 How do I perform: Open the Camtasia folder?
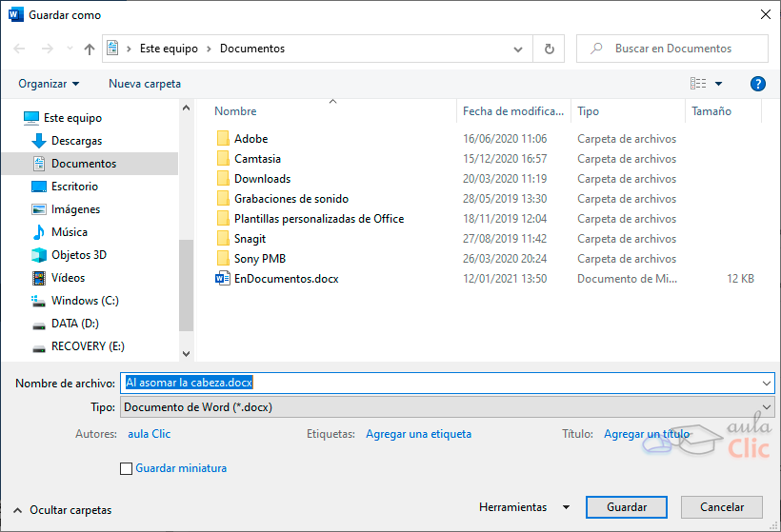tap(257, 159)
